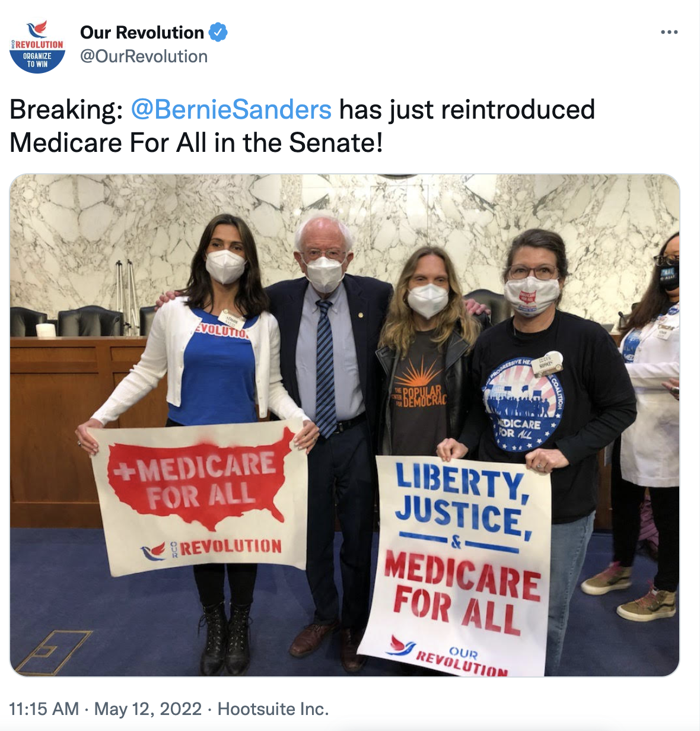Viewport: 700px width, 731px height.
Task: Click the red Medicare For All map poster
Action: click(200, 497)
